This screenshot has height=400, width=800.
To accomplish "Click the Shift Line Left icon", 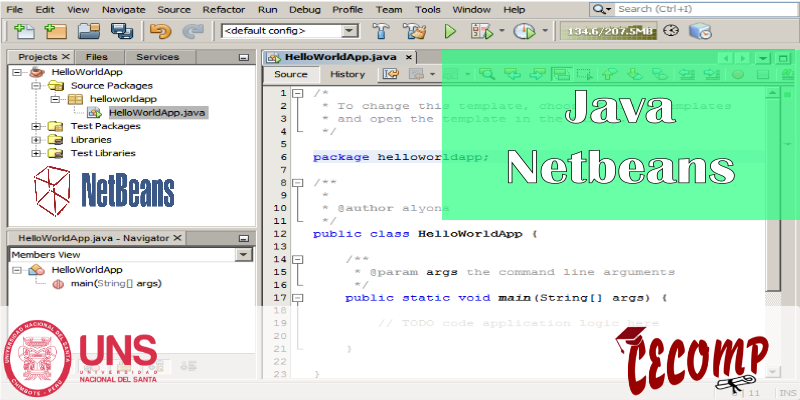I will [x=687, y=74].
